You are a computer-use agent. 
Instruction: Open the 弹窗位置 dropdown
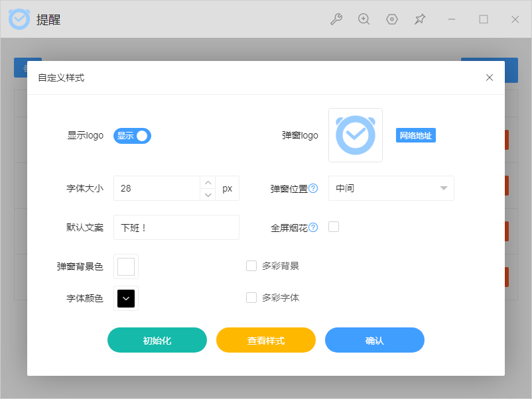pos(391,188)
